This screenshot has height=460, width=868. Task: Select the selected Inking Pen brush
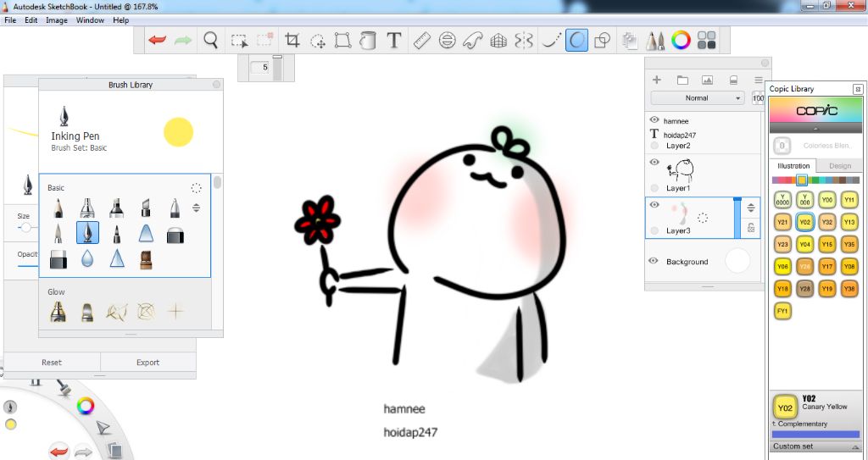tap(87, 233)
